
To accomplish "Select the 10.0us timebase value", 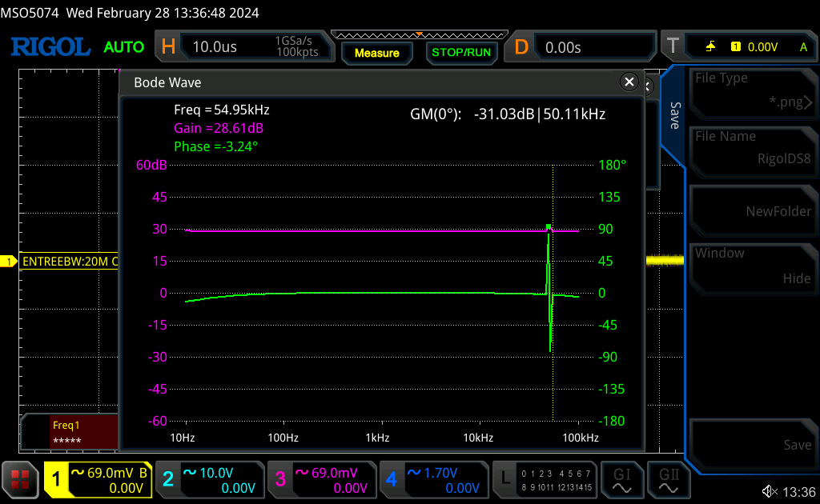I will pos(215,47).
